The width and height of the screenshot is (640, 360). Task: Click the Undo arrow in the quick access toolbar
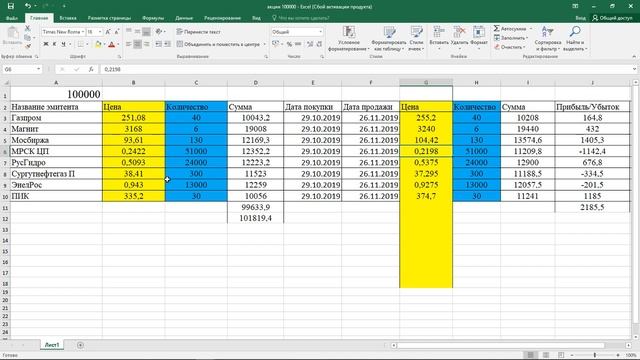click(x=28, y=6)
